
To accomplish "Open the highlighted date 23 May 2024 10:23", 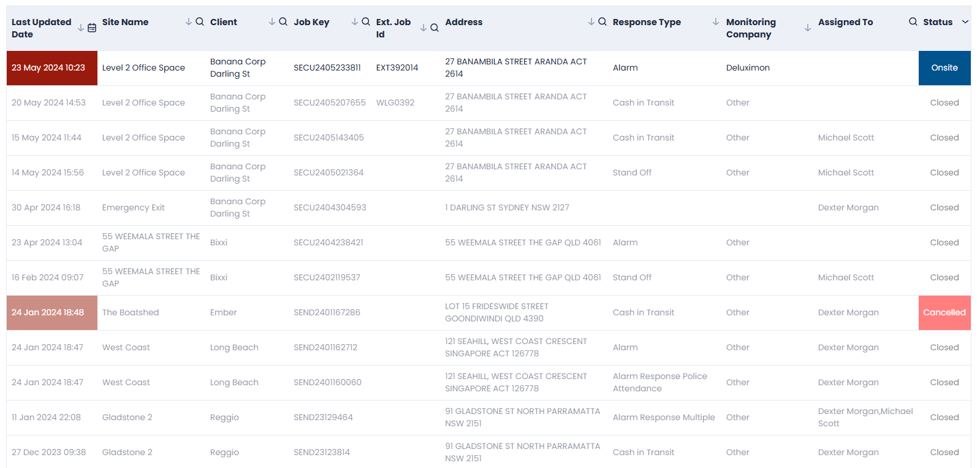I will (52, 67).
